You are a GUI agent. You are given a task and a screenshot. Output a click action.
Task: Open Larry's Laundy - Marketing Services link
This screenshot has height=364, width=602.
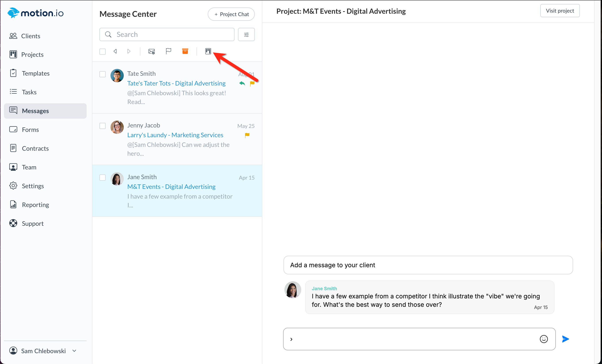(x=175, y=135)
